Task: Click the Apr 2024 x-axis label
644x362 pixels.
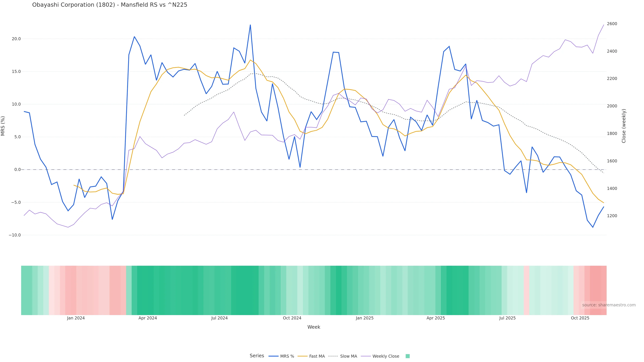Action: tap(148, 318)
